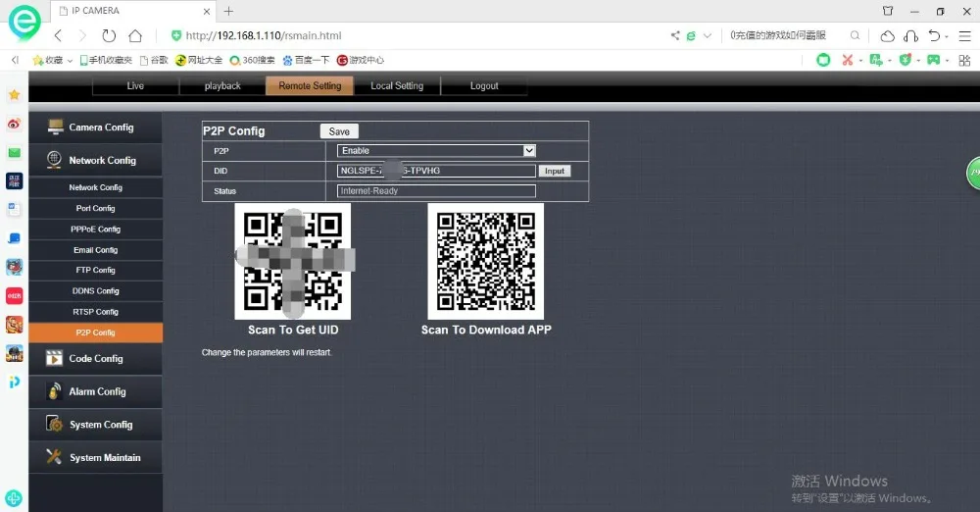Click the green yen shield icon
Image resolution: width=980 pixels, height=512 pixels.
point(905,60)
